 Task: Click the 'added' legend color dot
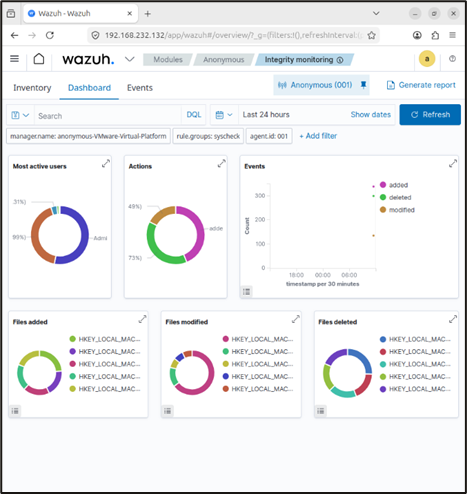click(383, 185)
